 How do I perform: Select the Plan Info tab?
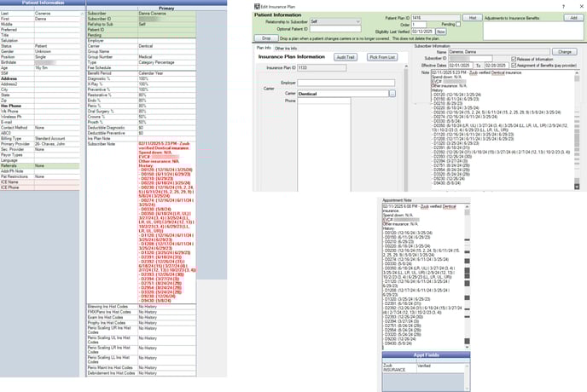(x=264, y=49)
